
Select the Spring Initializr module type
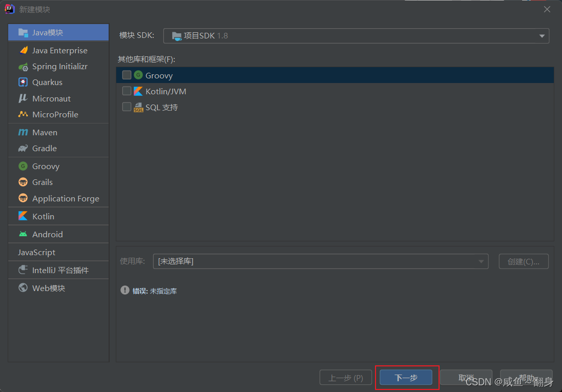[x=58, y=66]
